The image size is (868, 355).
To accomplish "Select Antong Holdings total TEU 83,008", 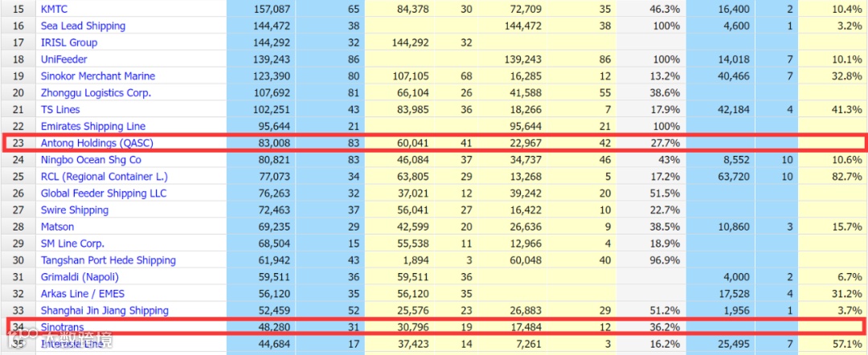I will (x=275, y=143).
